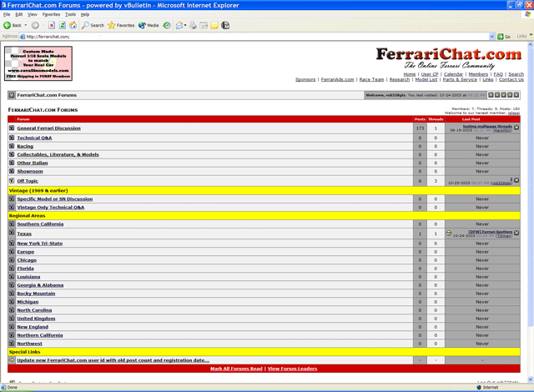Open the Contact Us link

[511, 79]
